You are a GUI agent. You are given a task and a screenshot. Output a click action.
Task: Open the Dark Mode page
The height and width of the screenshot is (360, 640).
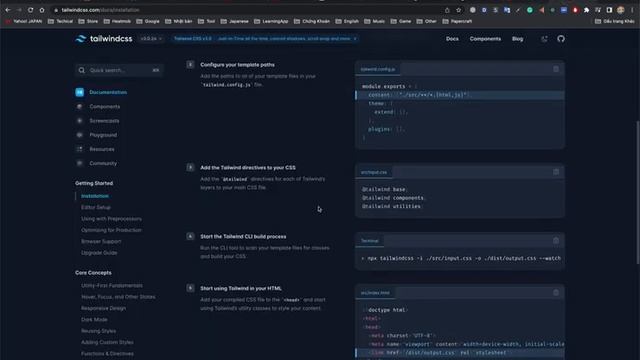click(x=94, y=320)
